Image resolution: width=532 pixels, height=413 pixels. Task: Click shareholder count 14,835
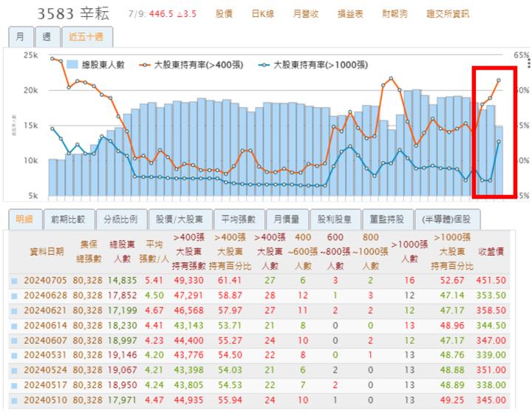click(122, 281)
